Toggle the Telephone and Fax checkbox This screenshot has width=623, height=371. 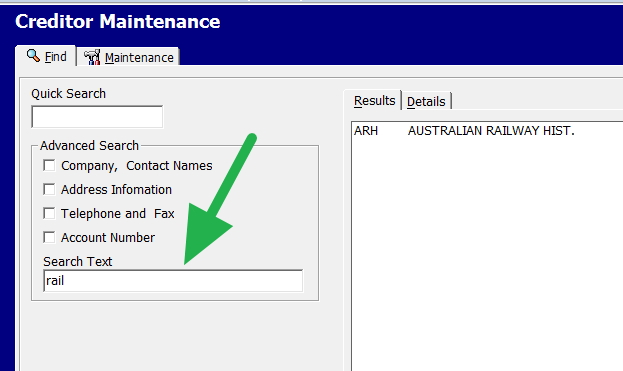(49, 213)
